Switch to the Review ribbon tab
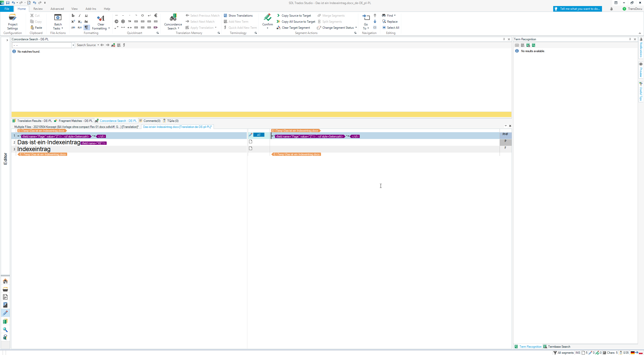The height and width of the screenshot is (355, 644). (38, 9)
